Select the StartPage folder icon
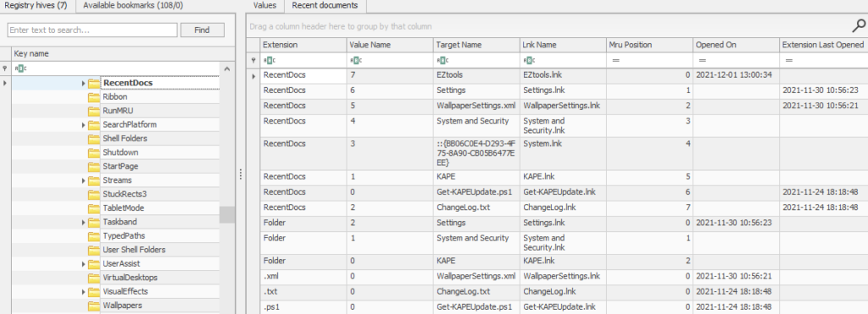Viewport: 868px width, 314px height. tap(93, 167)
